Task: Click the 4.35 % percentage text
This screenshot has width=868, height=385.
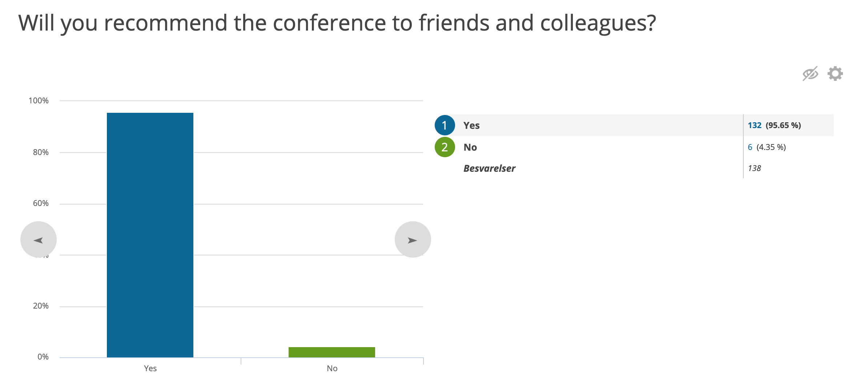Action: (771, 147)
